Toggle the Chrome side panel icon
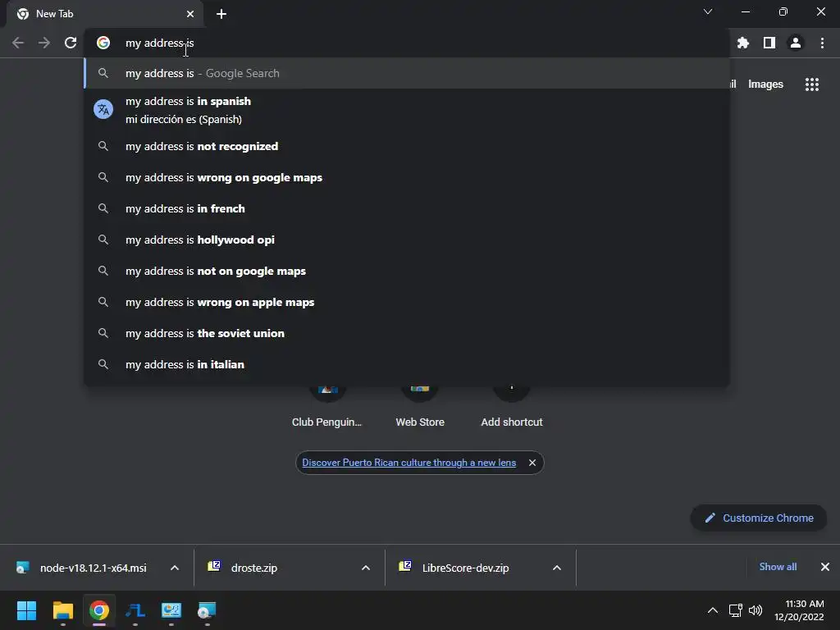This screenshot has height=630, width=840. pos(769,43)
